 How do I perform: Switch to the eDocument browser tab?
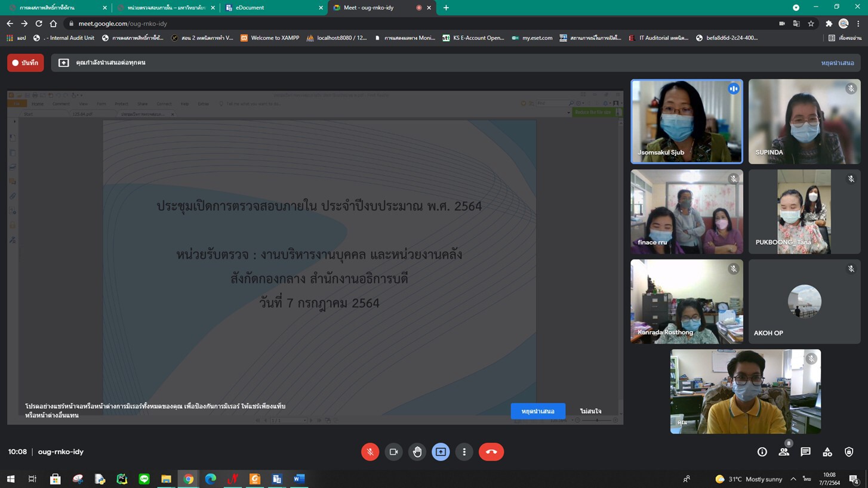click(x=272, y=8)
